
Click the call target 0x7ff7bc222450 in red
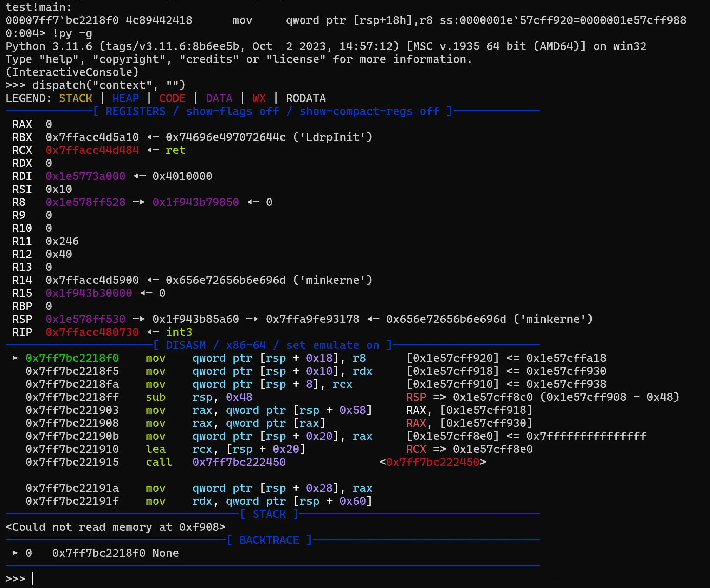coord(433,462)
